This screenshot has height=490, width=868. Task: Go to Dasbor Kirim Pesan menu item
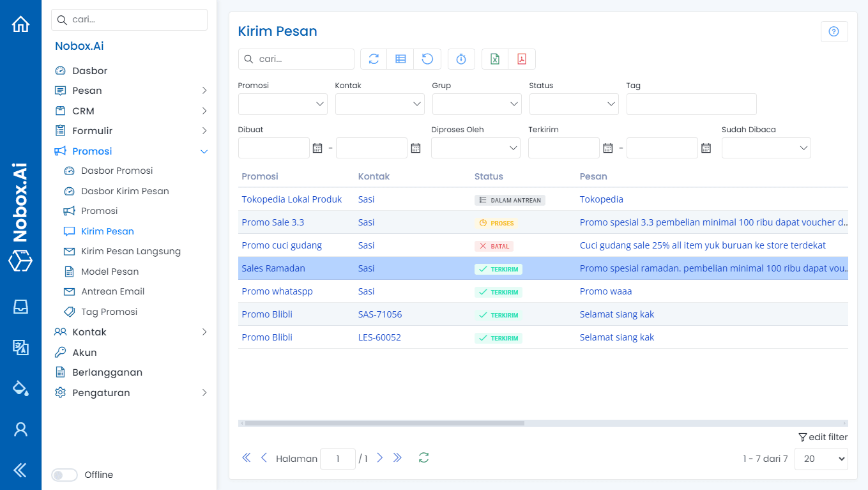point(125,191)
